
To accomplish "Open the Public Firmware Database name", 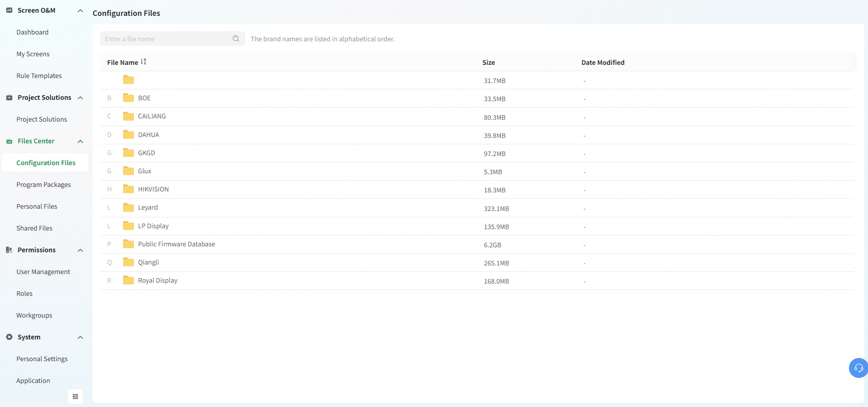I will tap(177, 244).
